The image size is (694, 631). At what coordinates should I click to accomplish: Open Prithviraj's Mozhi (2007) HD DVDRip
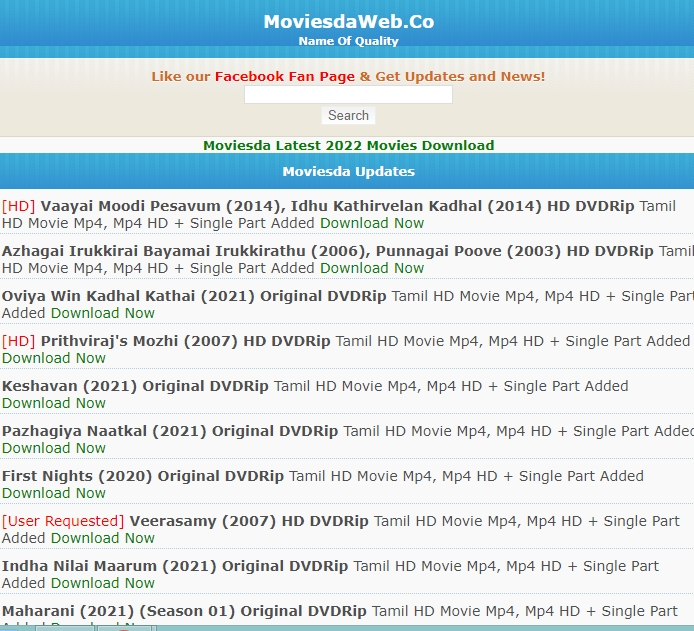(185, 341)
